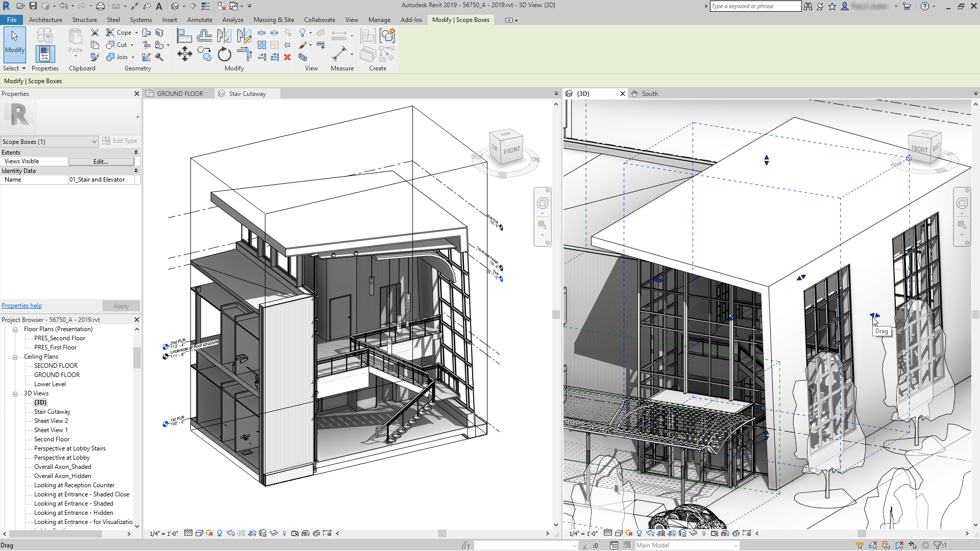The width and height of the screenshot is (980, 551).
Task: Open the Join geometry dropdown arrow
Action: point(133,57)
